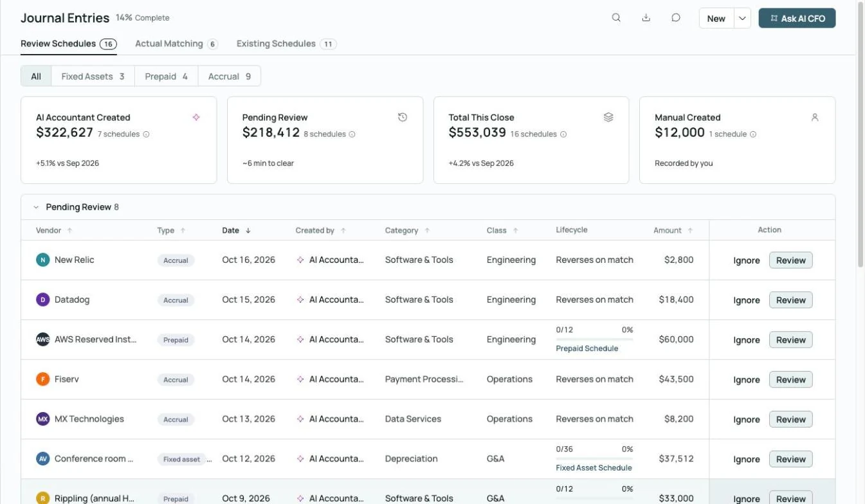Image resolution: width=865 pixels, height=504 pixels.
Task: Open the search icon in header
Action: [x=616, y=18]
